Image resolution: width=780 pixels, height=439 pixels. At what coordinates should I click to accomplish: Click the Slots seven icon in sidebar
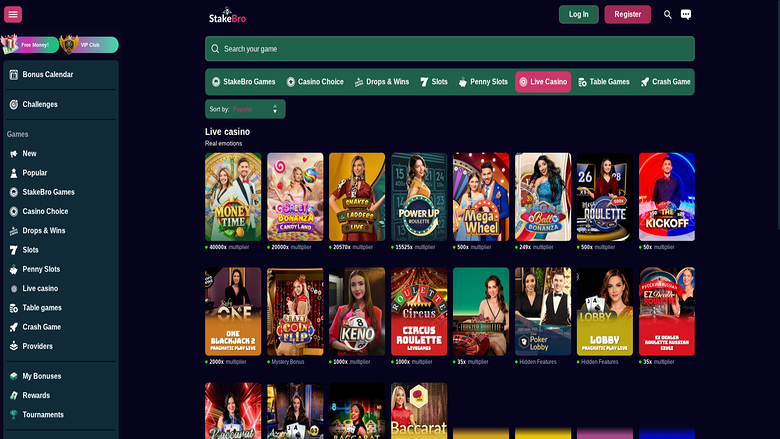(x=13, y=250)
